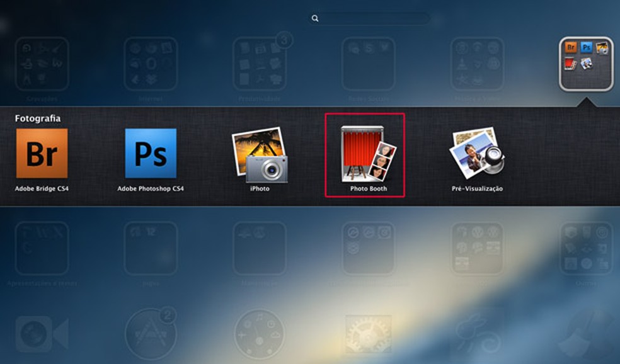Open the iPhoto app
Image resolution: width=620 pixels, height=364 pixels.
pos(260,154)
